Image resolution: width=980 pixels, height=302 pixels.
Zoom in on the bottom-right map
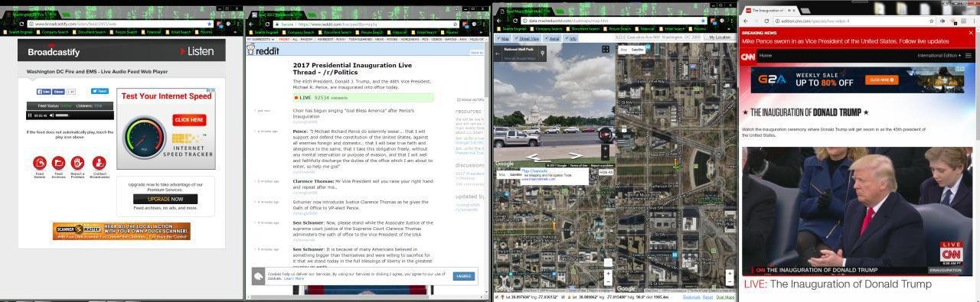tap(729, 273)
